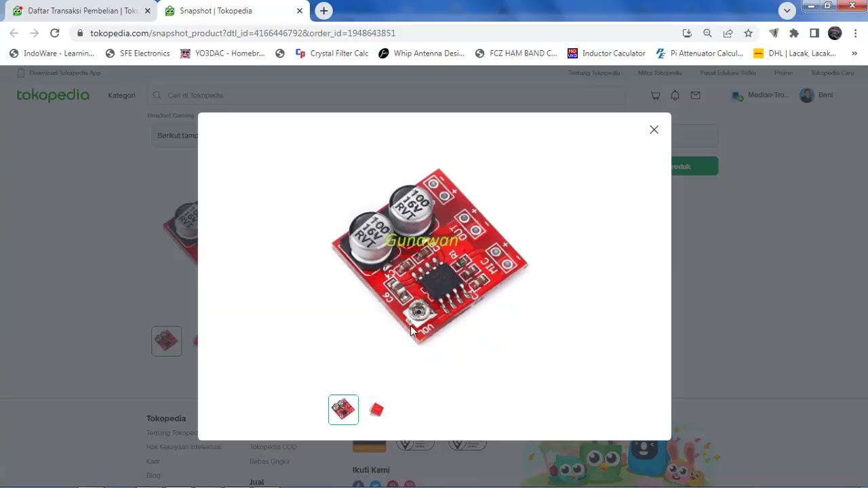
Task: Open Pusat Edukasi Seller link
Action: (x=728, y=73)
